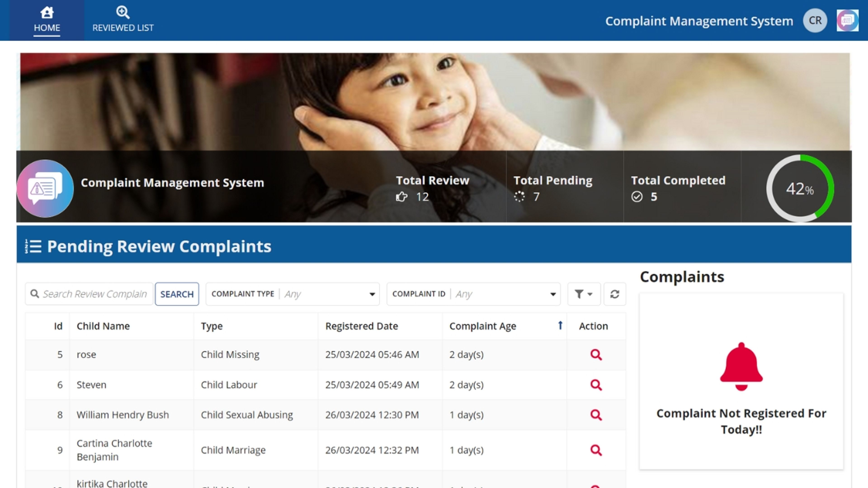
Task: Click the Pending Review Complaints heading
Action: click(x=159, y=246)
